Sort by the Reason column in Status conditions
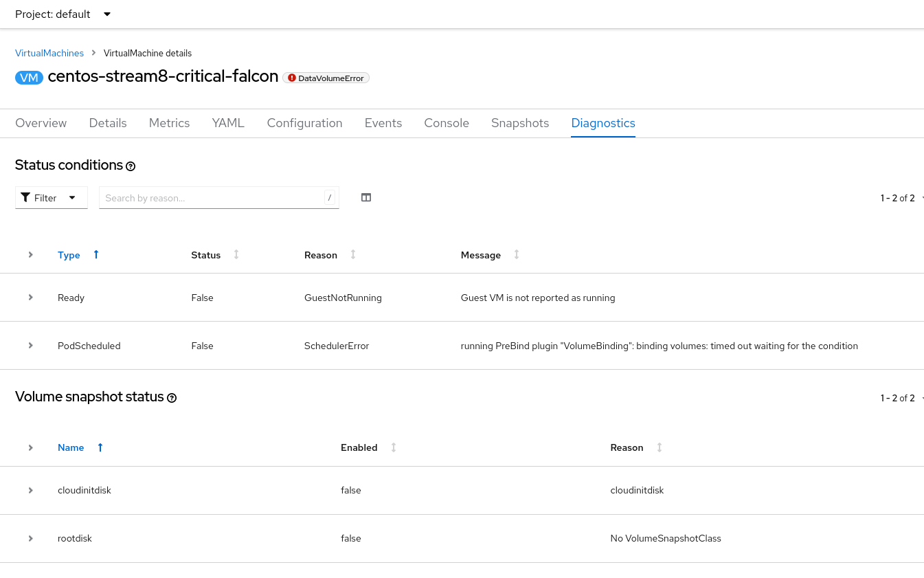The image size is (924, 578). click(x=353, y=255)
